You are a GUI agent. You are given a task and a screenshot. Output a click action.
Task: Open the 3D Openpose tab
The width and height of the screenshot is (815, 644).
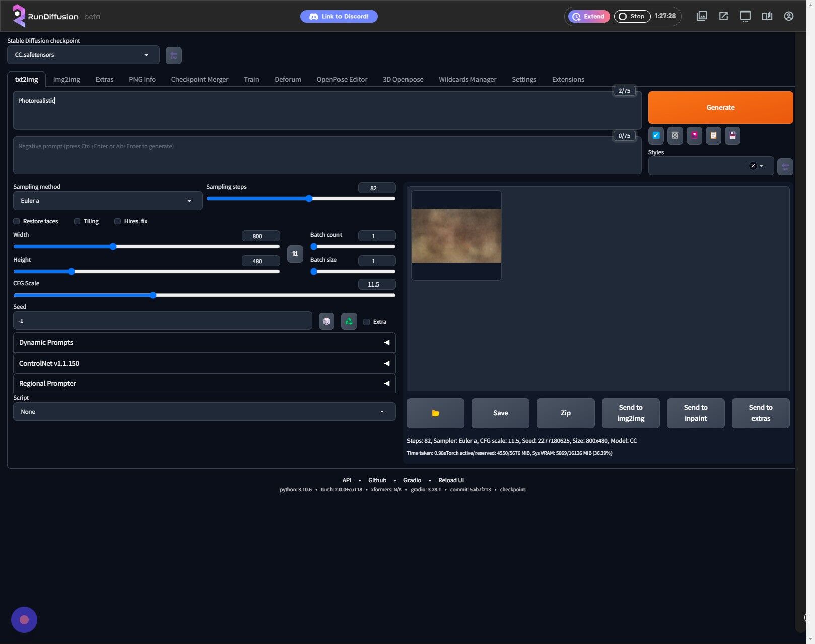coord(403,79)
